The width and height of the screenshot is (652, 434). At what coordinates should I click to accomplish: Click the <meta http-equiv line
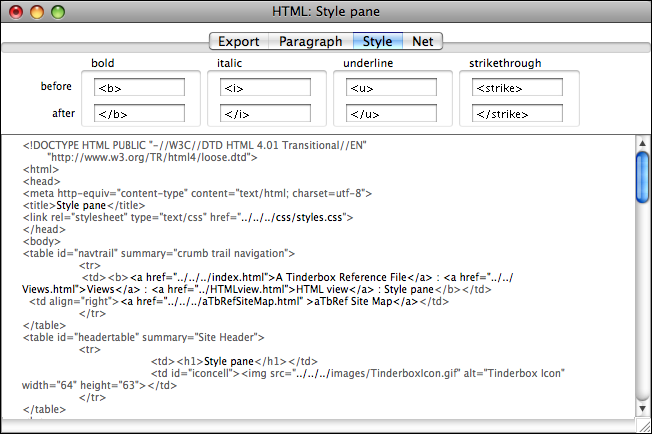198,193
